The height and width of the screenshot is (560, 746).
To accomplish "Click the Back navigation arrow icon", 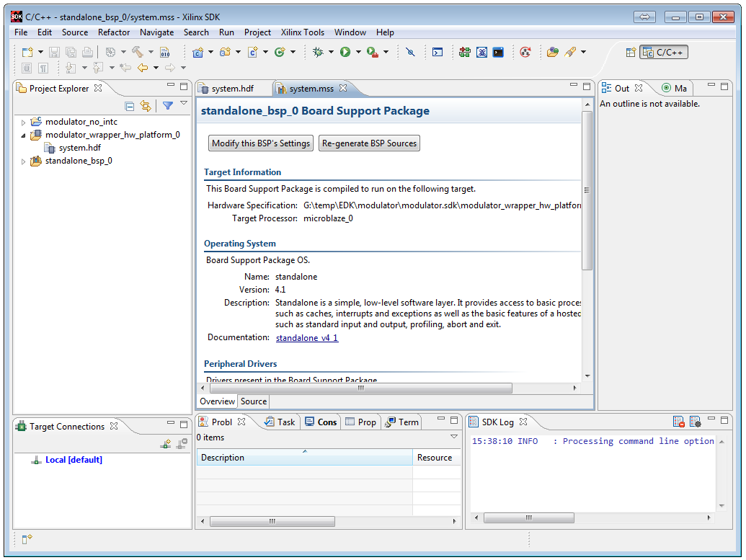I will coord(142,68).
